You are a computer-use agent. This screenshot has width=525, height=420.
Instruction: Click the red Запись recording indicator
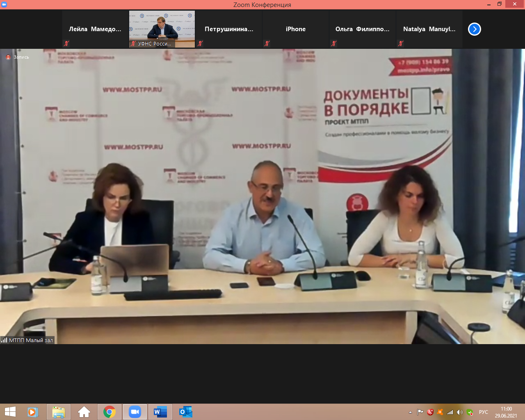(x=8, y=57)
